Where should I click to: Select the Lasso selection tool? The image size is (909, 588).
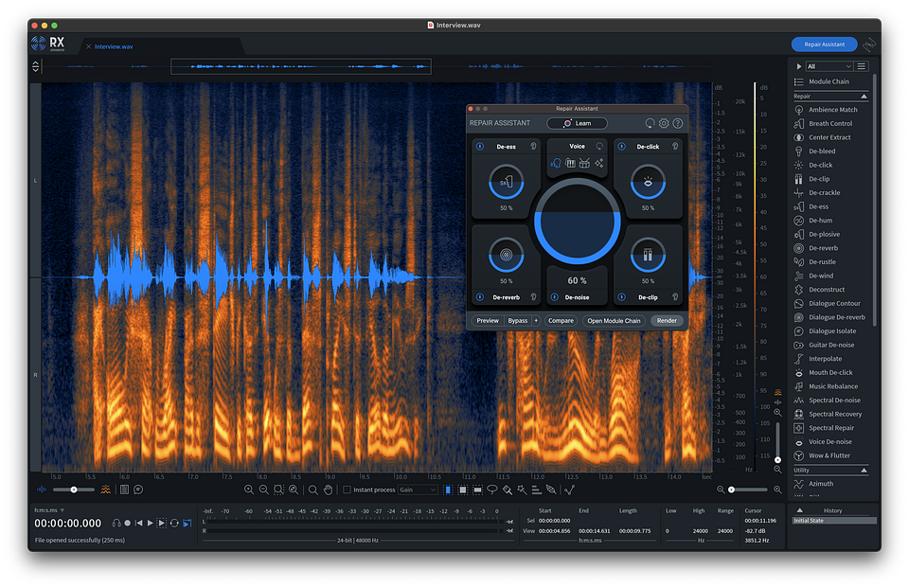(x=491, y=490)
